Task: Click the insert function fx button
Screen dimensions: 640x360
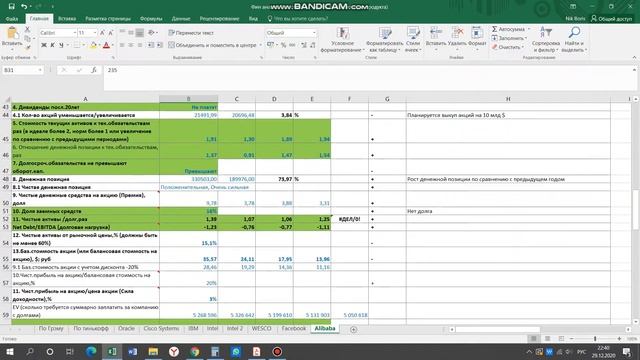Action: click(93, 70)
